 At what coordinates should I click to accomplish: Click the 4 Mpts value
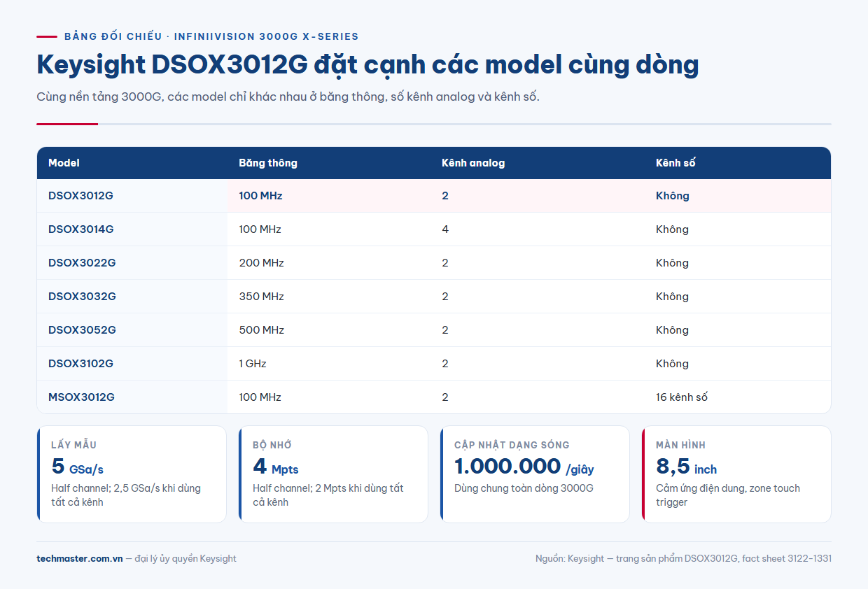pyautogui.click(x=275, y=467)
